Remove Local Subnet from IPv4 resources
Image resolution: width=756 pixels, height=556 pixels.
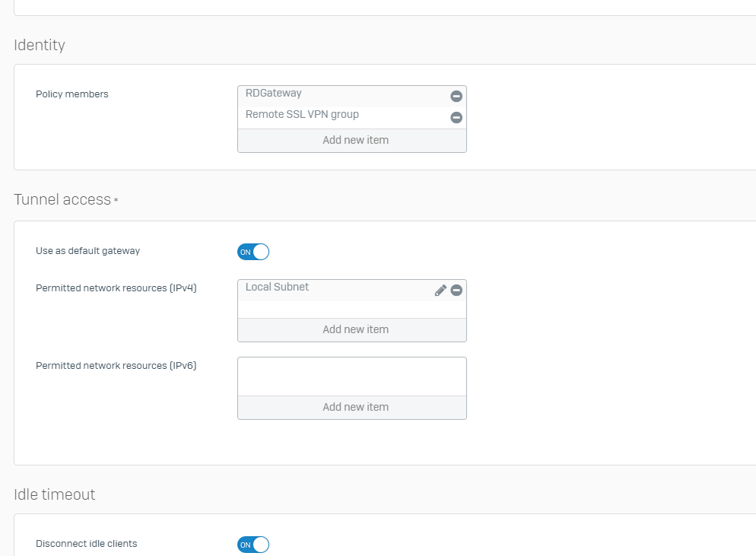coord(456,291)
